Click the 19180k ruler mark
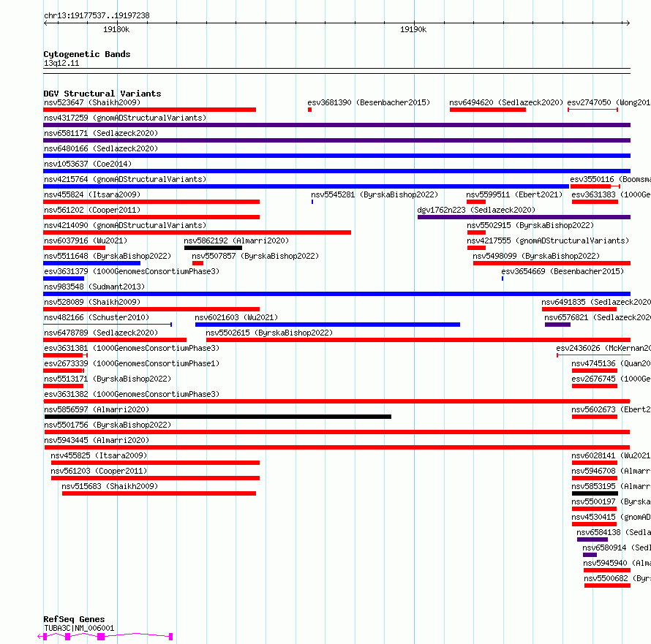 116,29
